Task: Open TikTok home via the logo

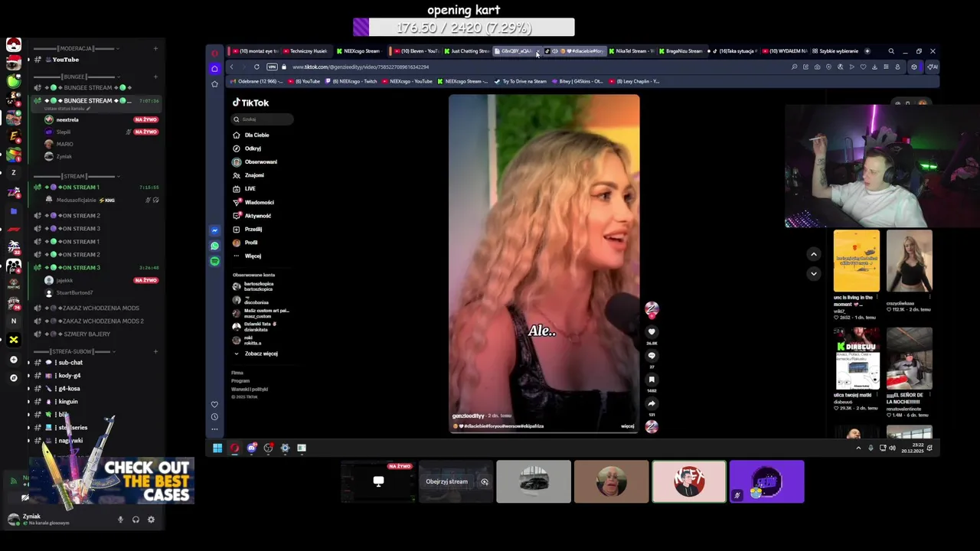Action: point(251,103)
